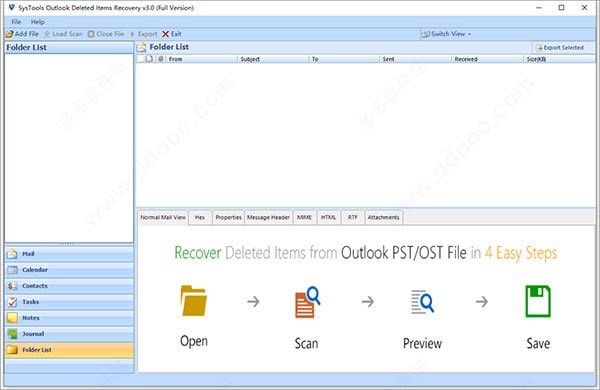Click the Add File toolbar icon

point(10,34)
